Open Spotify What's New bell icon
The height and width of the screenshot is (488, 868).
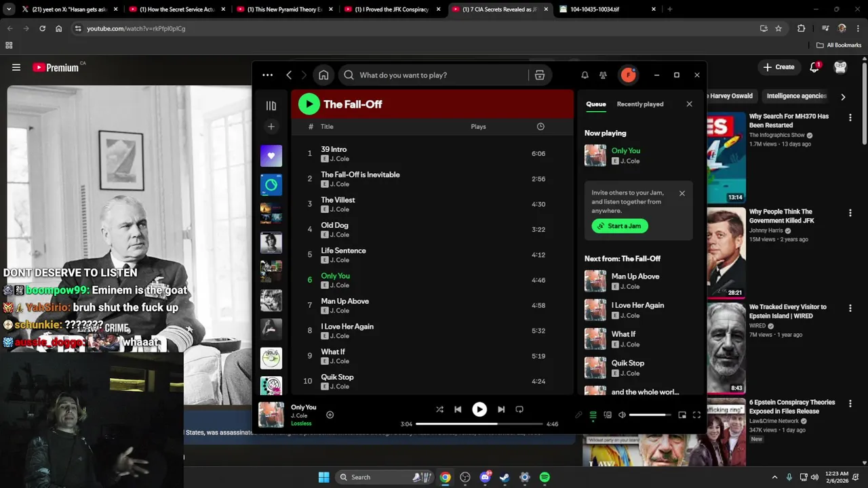[x=585, y=75]
